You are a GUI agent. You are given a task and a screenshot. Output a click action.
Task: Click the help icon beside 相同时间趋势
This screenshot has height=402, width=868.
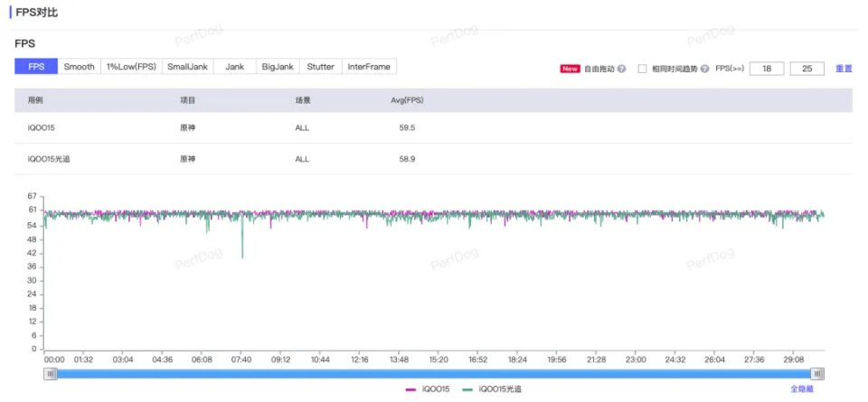704,70
